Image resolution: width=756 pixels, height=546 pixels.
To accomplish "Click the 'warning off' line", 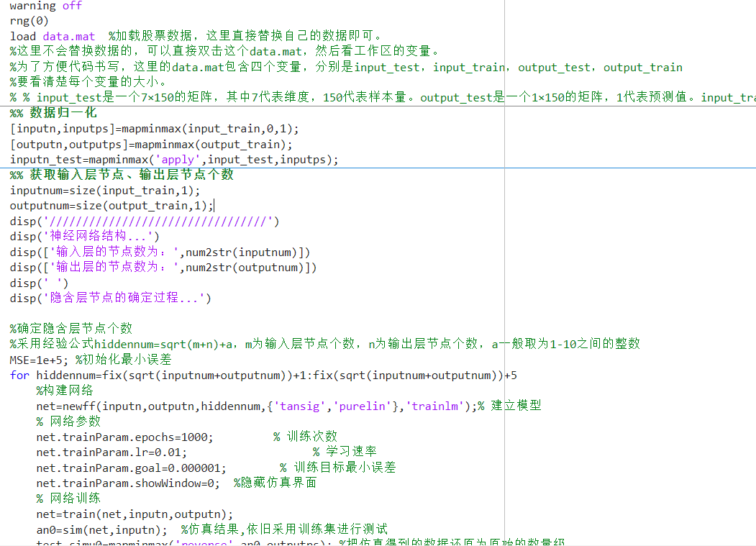I will tap(46, 6).
